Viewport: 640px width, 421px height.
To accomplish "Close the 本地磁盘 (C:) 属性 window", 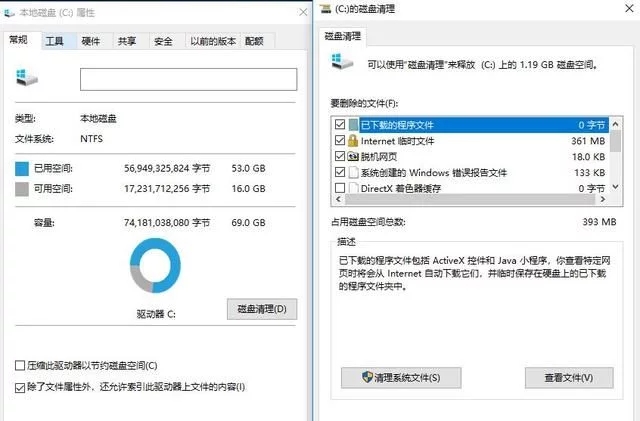I will pos(303,12).
